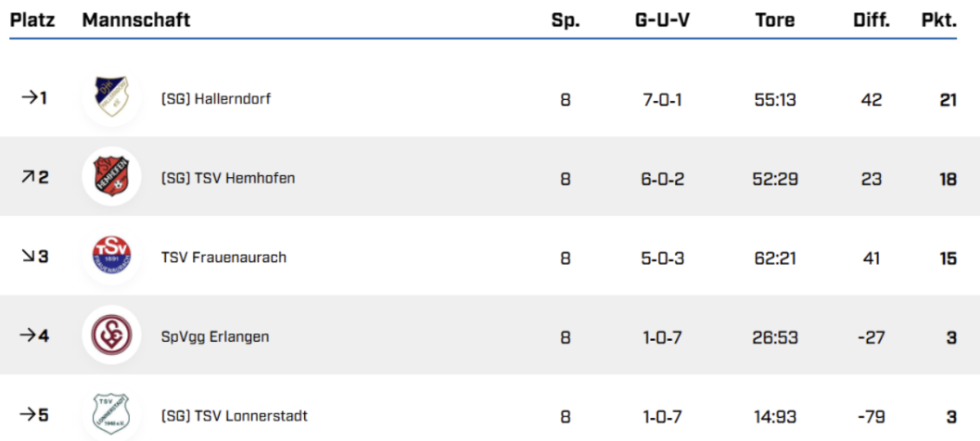Click the SpVgg Erlangen club emblem
This screenshot has width=980, height=441.
click(x=111, y=335)
